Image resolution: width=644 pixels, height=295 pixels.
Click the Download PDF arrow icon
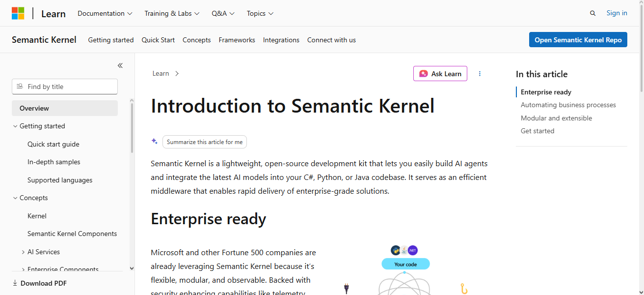point(15,283)
